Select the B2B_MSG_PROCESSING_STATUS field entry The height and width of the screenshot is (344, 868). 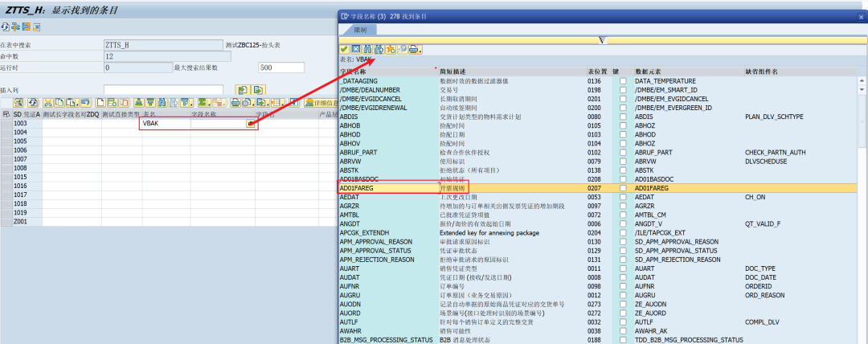(385, 339)
